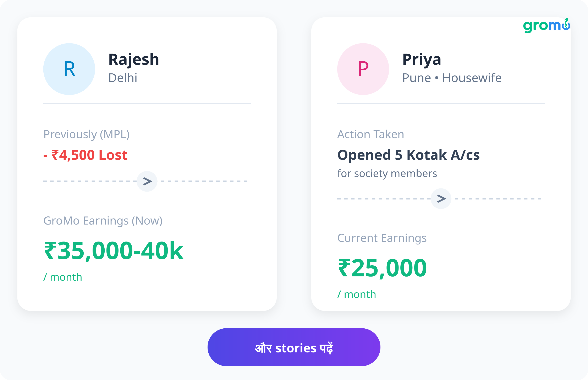The width and height of the screenshot is (588, 380).
Task: Click the Action Taken label
Action: (x=371, y=135)
